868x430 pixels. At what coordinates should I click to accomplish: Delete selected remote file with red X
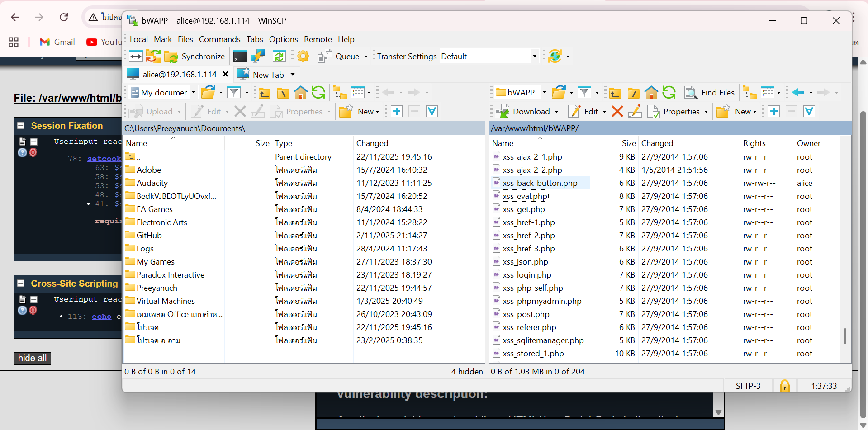(x=617, y=112)
